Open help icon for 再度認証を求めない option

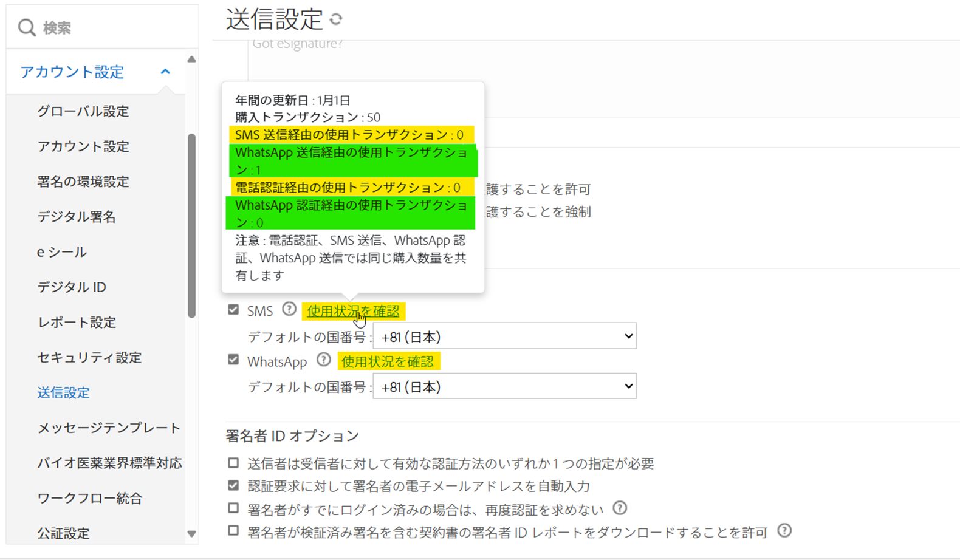(x=620, y=508)
